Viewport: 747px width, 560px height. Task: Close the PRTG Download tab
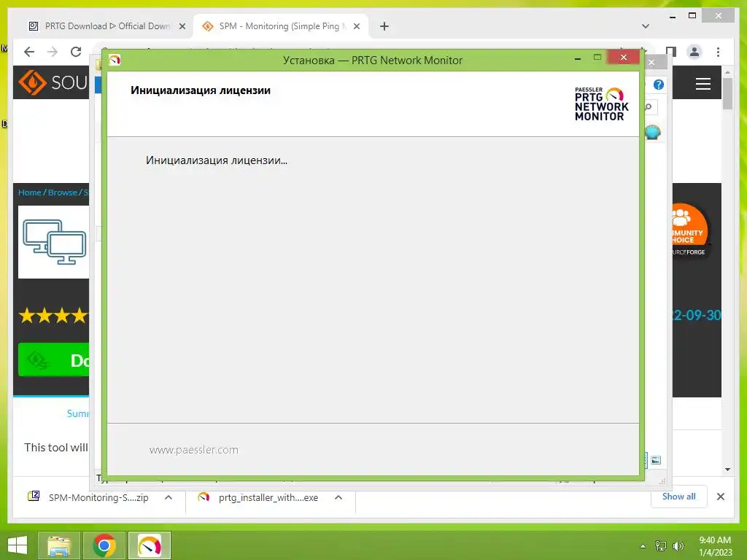(x=182, y=26)
